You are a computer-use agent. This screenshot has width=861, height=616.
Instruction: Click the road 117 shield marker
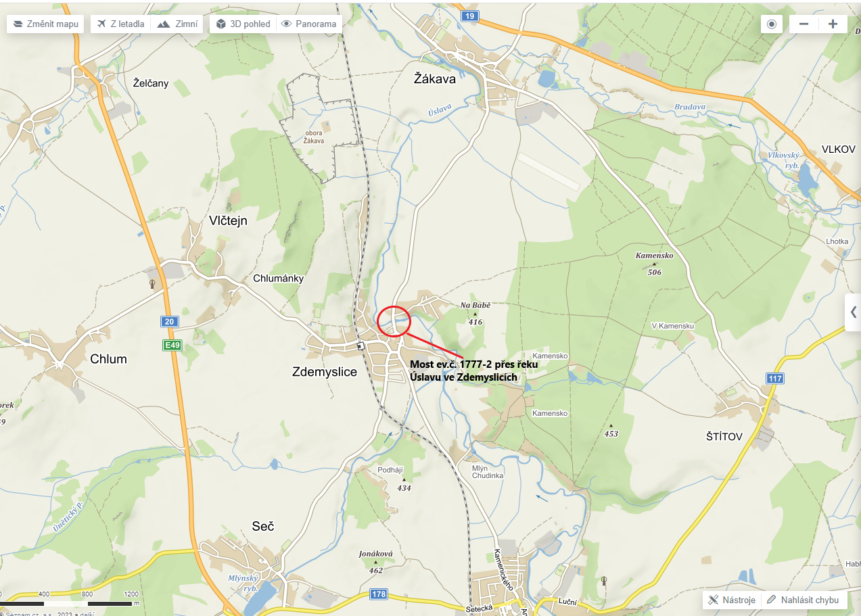pos(774,378)
